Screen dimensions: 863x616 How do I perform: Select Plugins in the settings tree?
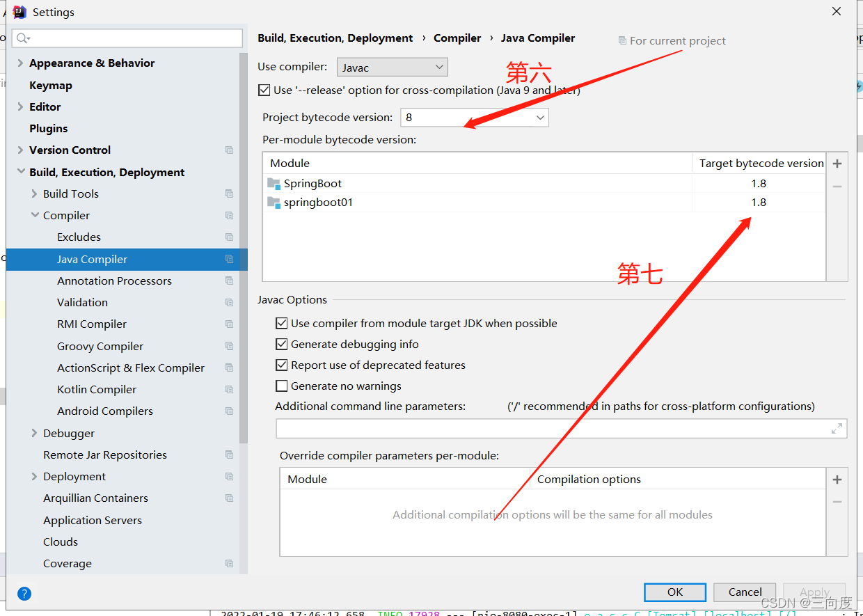pos(49,128)
